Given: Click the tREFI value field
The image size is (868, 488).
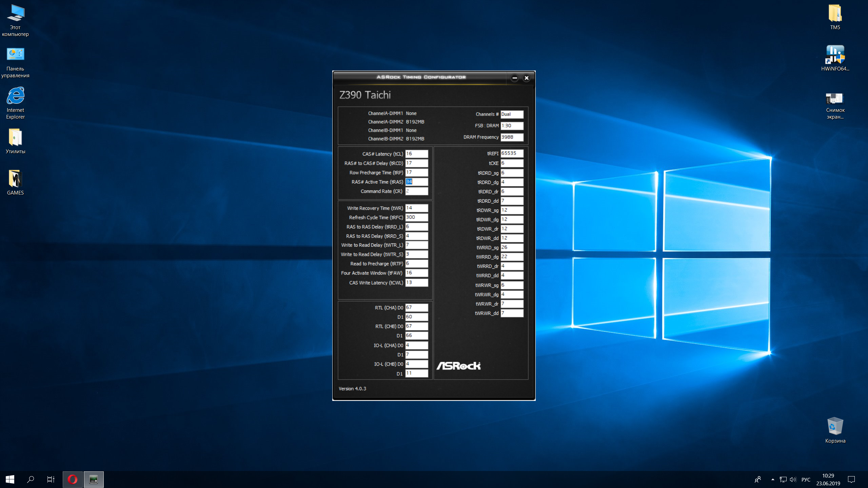Looking at the screenshot, I should (x=512, y=153).
